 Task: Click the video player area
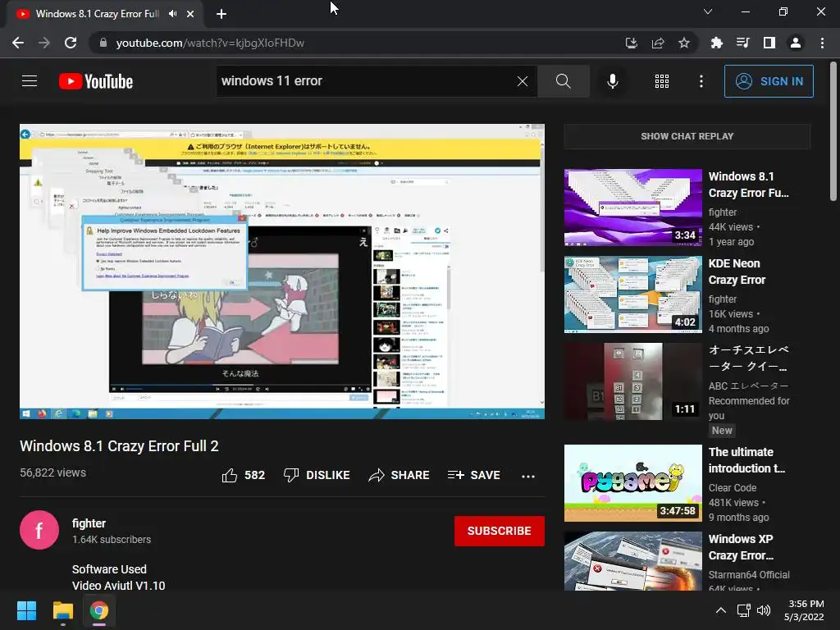(282, 271)
